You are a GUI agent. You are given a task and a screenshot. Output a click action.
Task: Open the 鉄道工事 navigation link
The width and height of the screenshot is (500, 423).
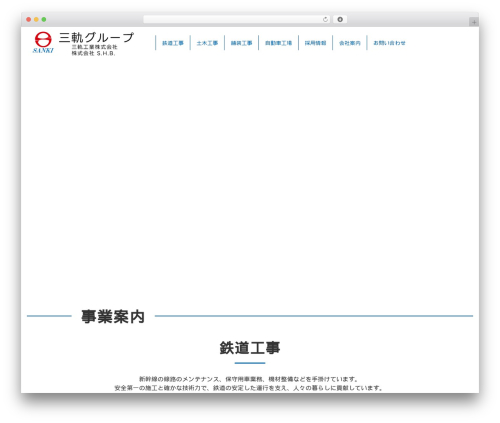click(173, 43)
